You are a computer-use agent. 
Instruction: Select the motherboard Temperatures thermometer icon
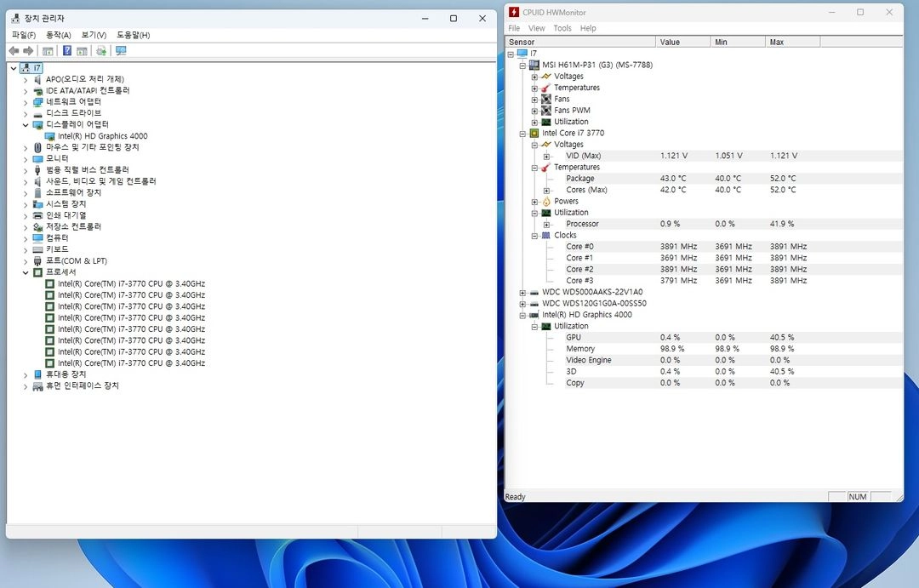click(546, 88)
